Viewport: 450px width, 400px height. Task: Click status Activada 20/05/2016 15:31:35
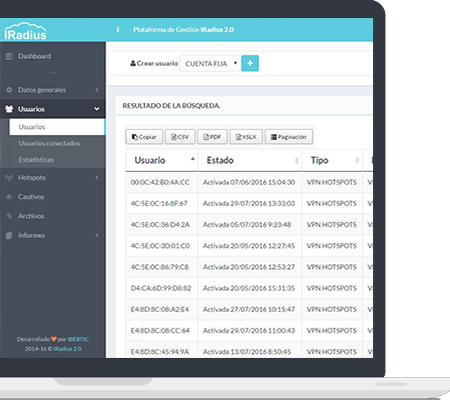tap(249, 288)
